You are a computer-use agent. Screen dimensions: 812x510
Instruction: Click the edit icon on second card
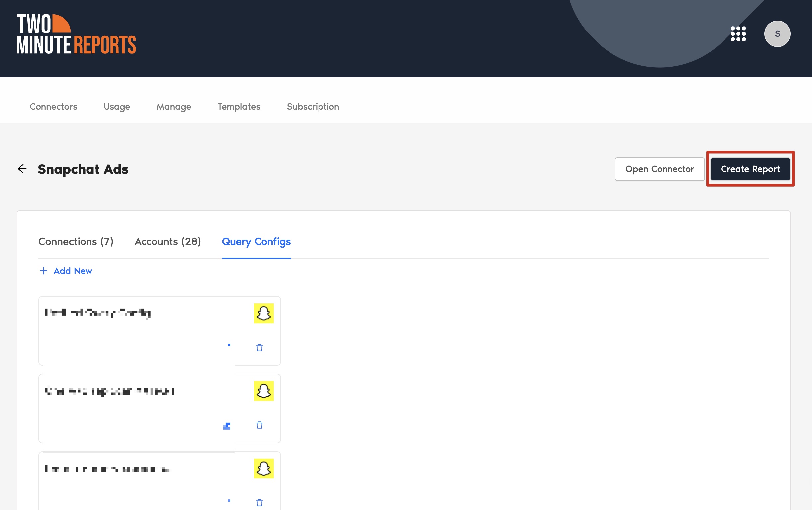coord(227,426)
